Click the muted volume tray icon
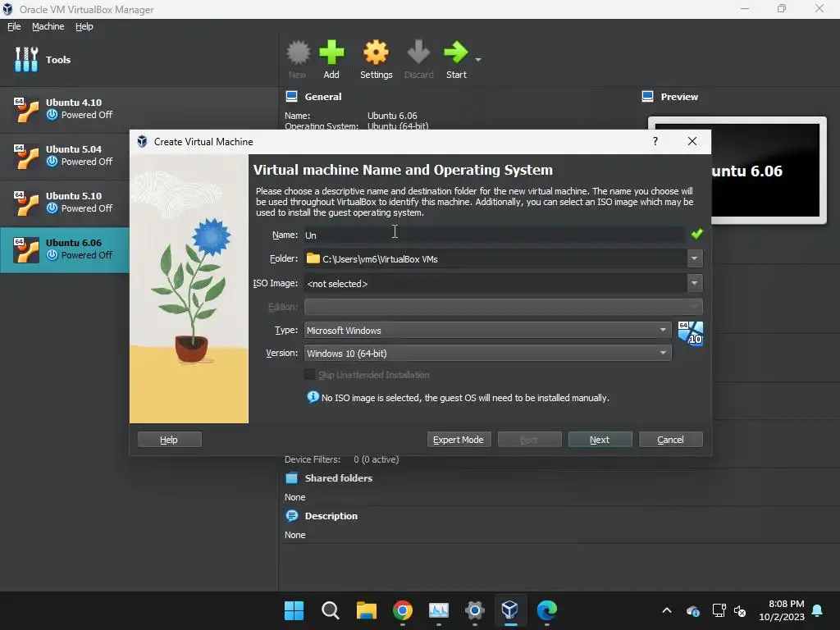840x630 pixels. pyautogui.click(x=741, y=610)
